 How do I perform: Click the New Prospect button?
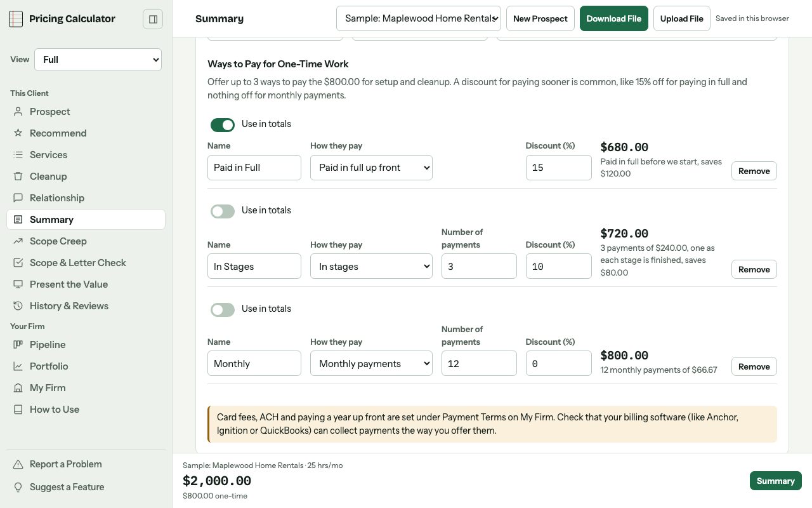[x=540, y=18]
